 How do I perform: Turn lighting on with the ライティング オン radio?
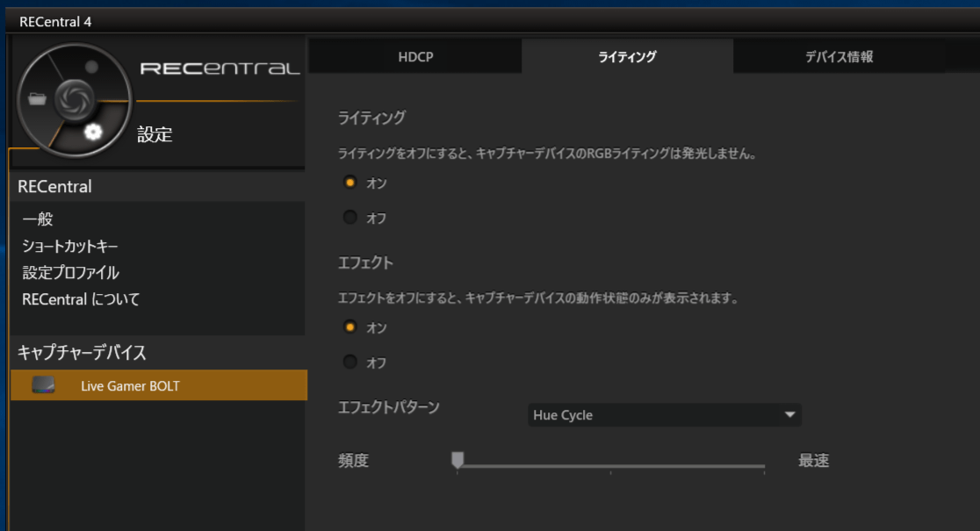pos(350,183)
